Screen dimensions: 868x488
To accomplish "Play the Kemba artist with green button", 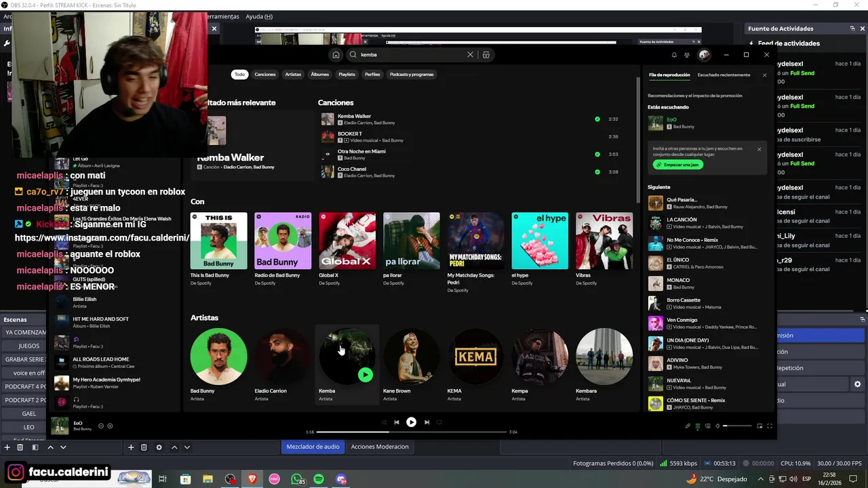I will 366,374.
